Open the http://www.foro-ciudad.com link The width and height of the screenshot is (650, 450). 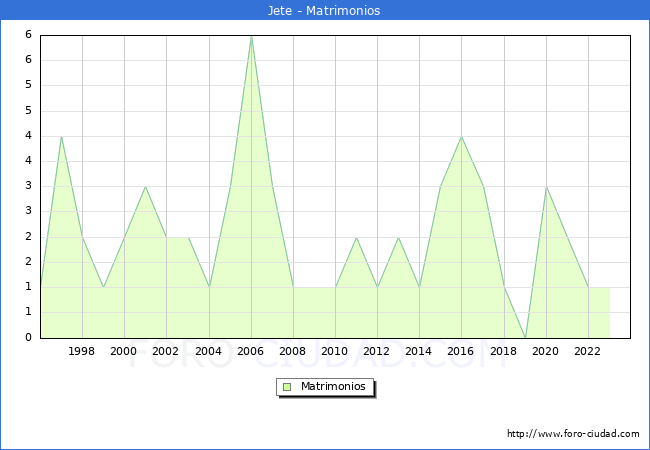573,434
